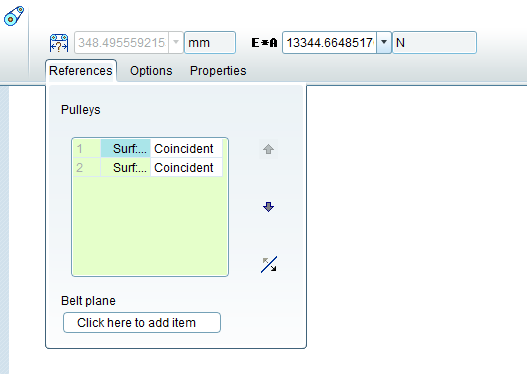Flip belt direction with diagonal arrows icon

pos(269,264)
